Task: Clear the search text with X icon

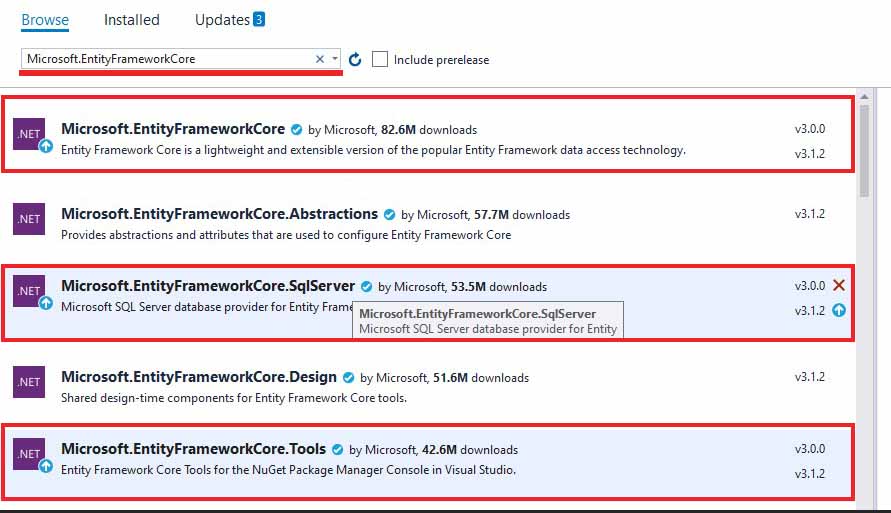Action: point(320,60)
